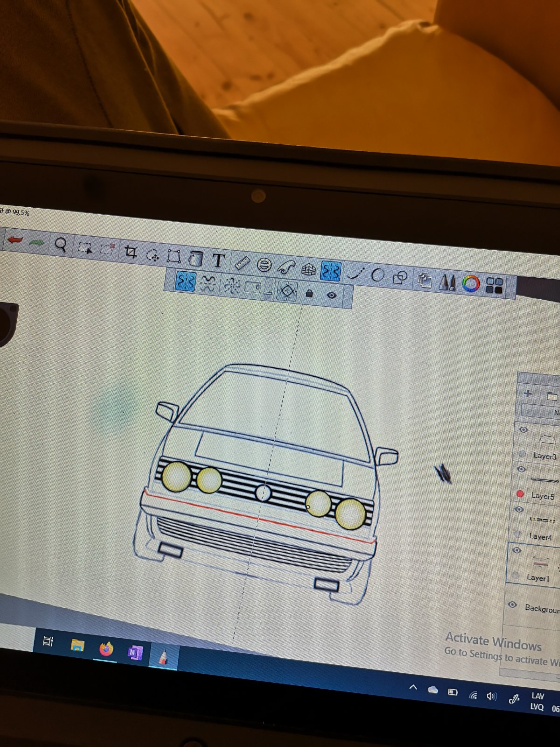Screen dimensions: 560x747
Task: Hide Layer4 using its eye icon
Action: (519, 509)
